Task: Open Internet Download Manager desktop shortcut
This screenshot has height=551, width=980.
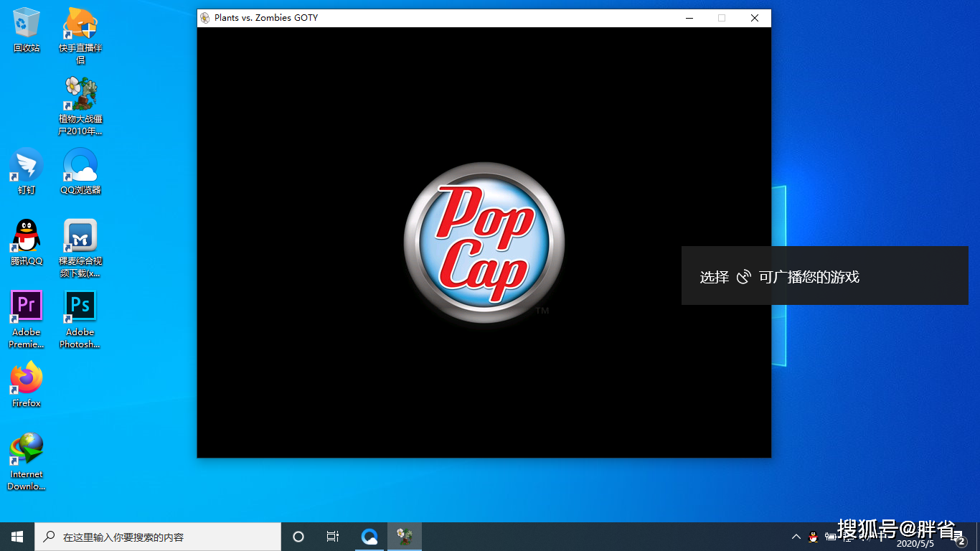Action: pyautogui.click(x=27, y=461)
